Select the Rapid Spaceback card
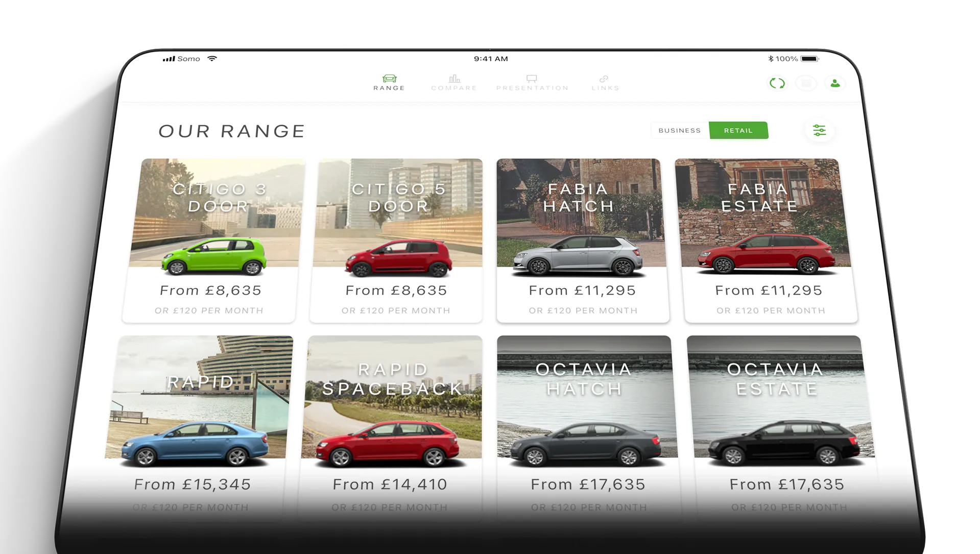Image resolution: width=980 pixels, height=554 pixels. [x=391, y=429]
